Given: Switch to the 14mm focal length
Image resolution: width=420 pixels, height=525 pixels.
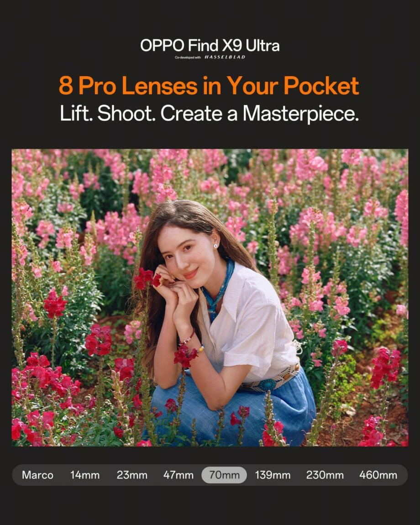Looking at the screenshot, I should pyautogui.click(x=85, y=475).
